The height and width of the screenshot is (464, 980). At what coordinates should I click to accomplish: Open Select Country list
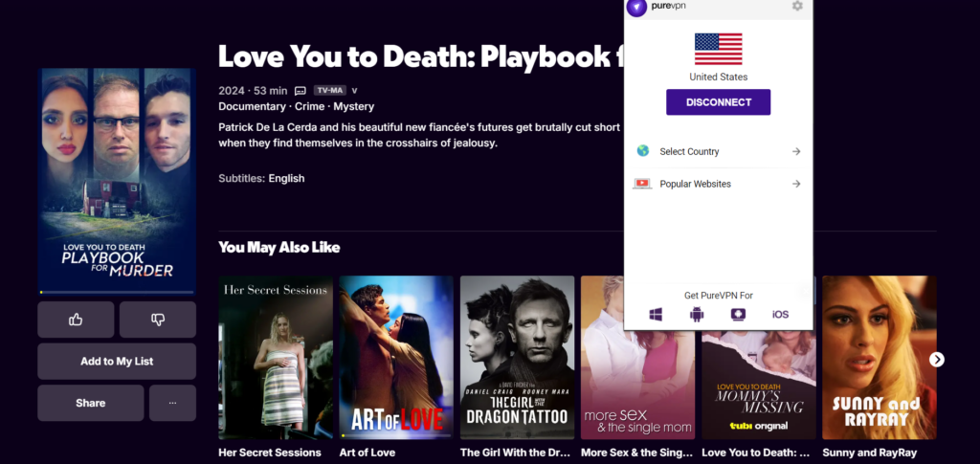coord(718,151)
